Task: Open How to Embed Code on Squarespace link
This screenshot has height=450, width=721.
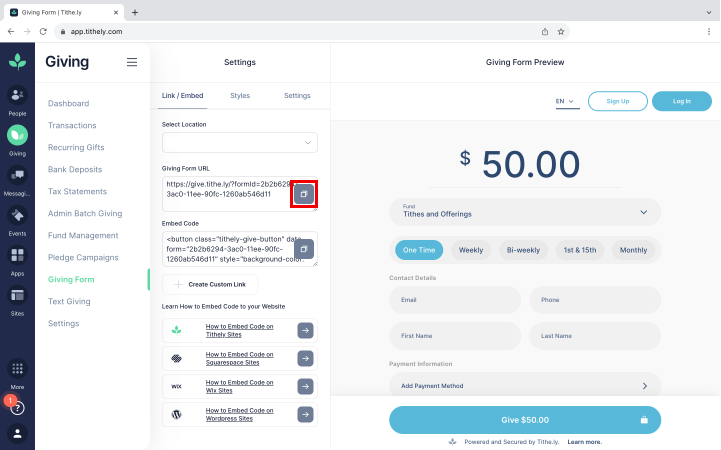Action: pos(239,359)
